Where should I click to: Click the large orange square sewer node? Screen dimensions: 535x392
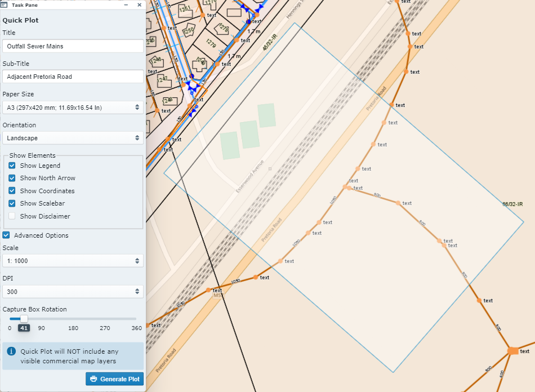pos(512,351)
